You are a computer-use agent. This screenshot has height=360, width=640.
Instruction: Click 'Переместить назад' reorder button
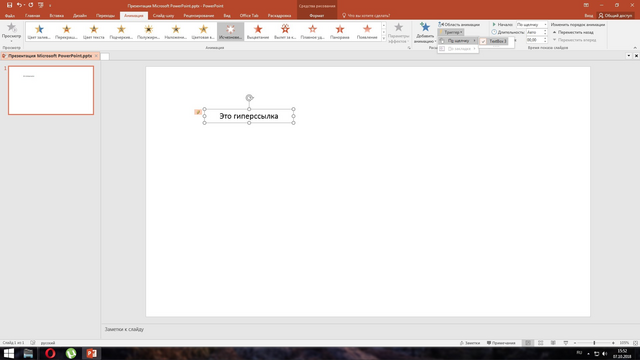[x=573, y=32]
